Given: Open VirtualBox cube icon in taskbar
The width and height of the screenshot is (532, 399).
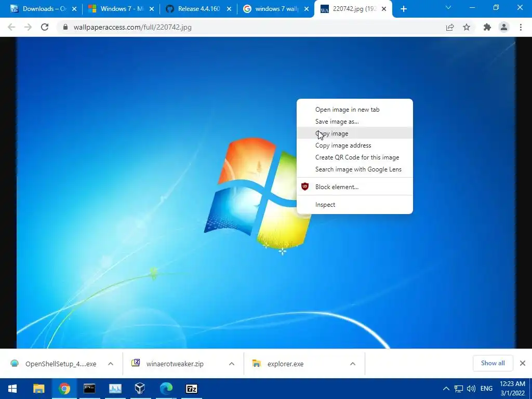Looking at the screenshot, I should click(x=140, y=389).
